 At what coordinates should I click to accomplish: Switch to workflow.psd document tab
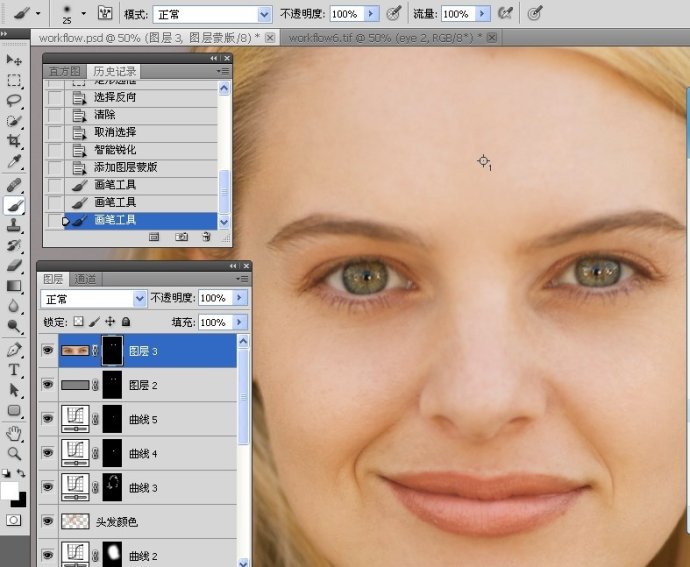click(x=150, y=38)
